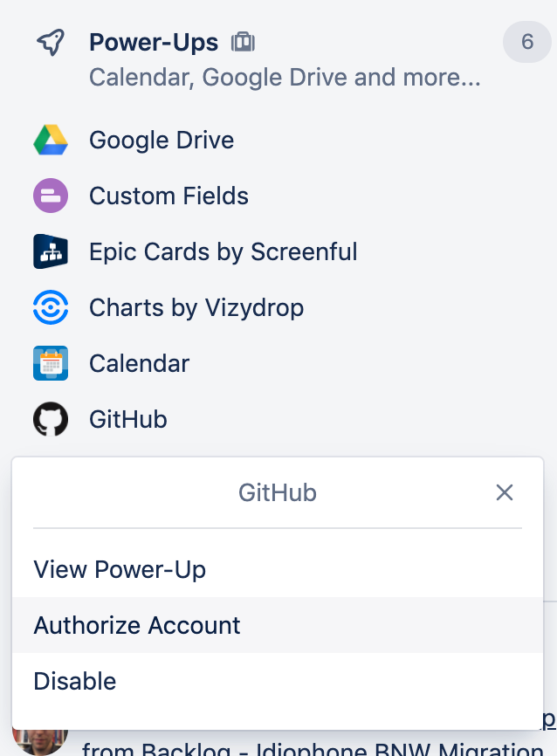Select the Custom Fields icon
The height and width of the screenshot is (756, 557).
coord(50,196)
